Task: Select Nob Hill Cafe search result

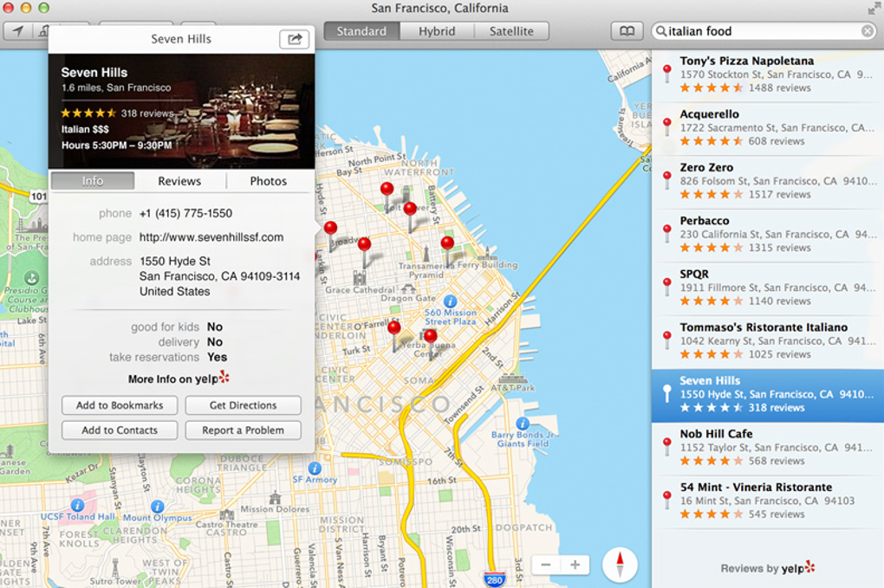Action: click(x=767, y=449)
